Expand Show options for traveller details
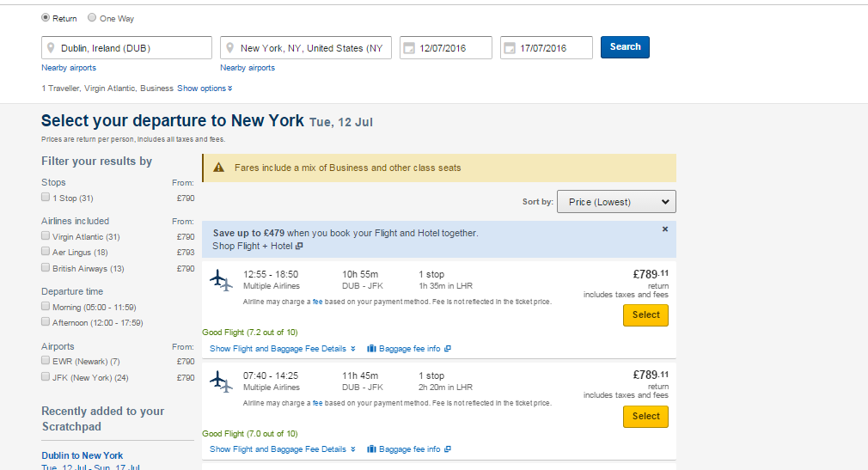 [x=205, y=89]
